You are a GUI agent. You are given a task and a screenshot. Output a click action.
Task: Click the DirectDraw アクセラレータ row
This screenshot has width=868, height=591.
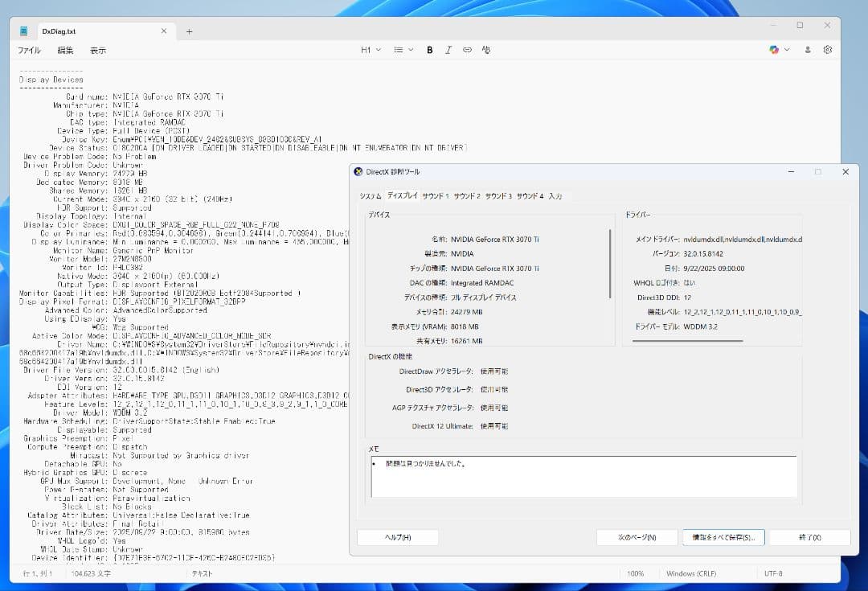click(x=453, y=371)
